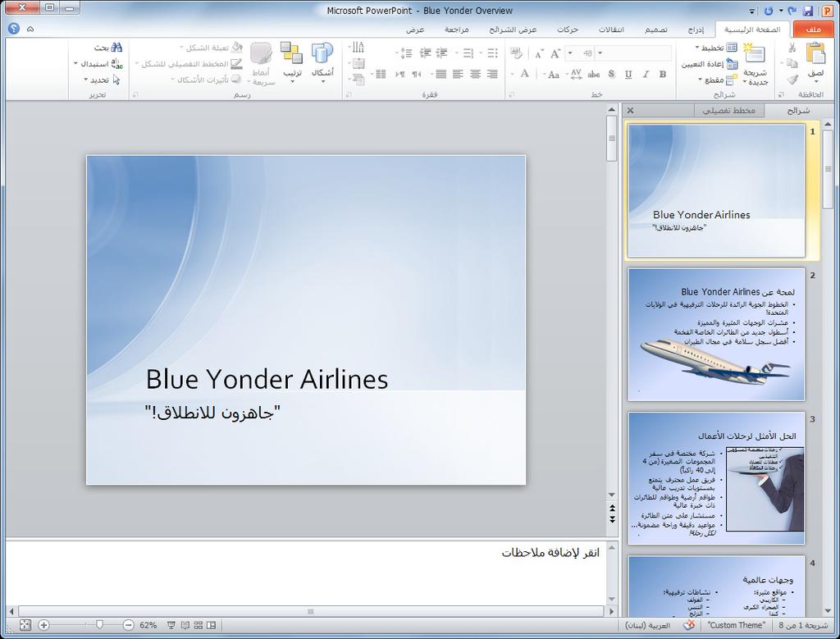The width and height of the screenshot is (840, 639).
Task: Open the Character Spacing (AV) dropdown
Action: pyautogui.click(x=573, y=75)
